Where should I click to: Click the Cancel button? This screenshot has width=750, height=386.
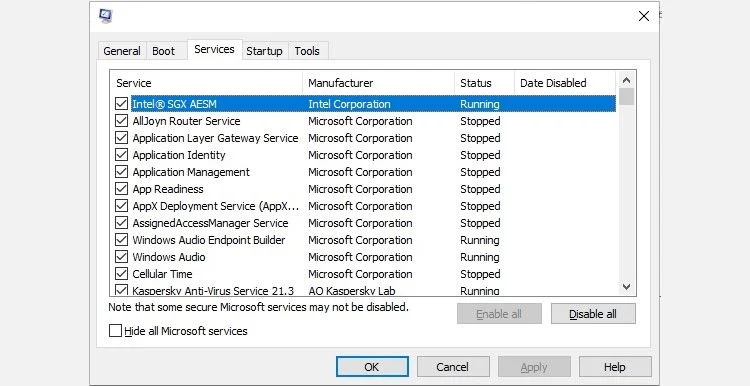click(x=453, y=367)
